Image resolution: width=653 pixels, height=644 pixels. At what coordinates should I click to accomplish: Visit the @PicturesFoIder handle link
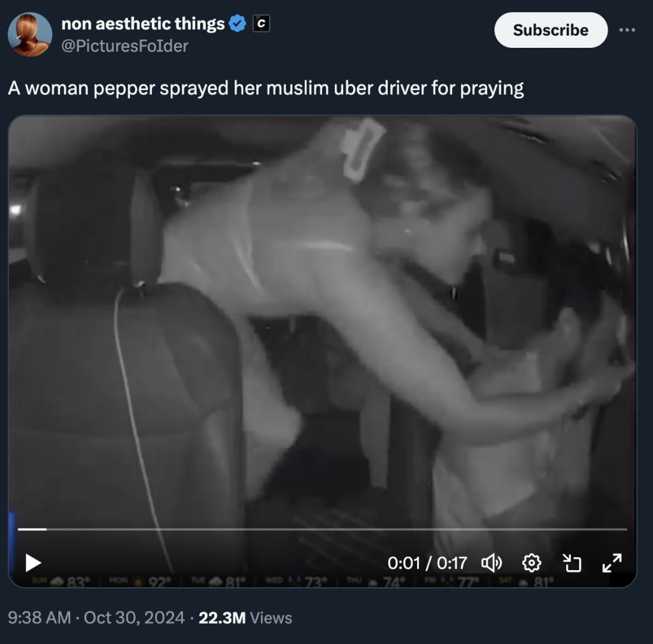(125, 46)
